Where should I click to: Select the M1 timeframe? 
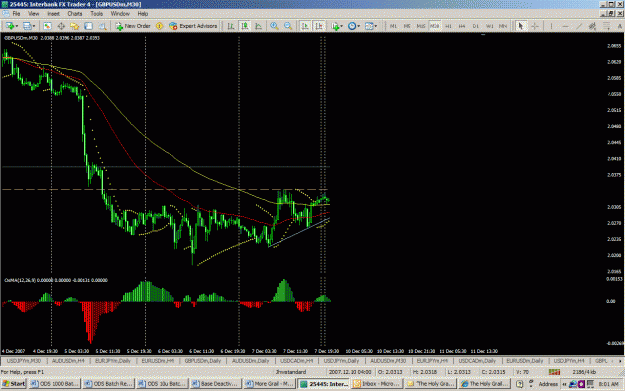pyautogui.click(x=393, y=26)
